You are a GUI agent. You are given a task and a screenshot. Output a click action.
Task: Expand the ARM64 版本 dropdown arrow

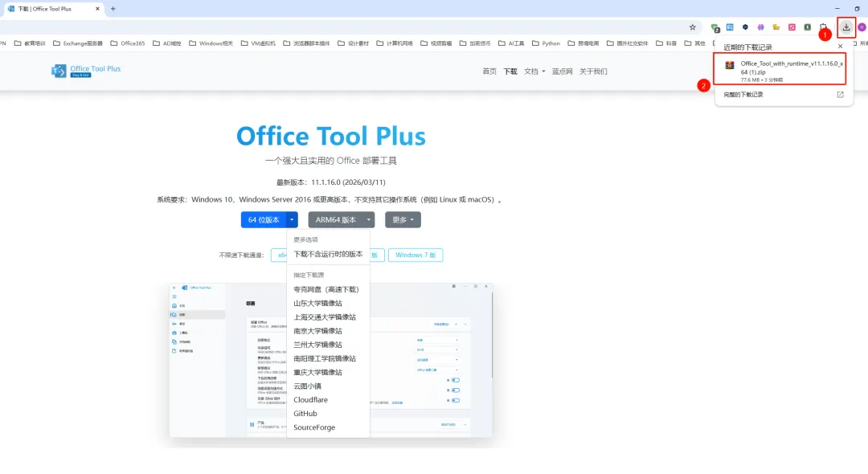click(x=369, y=219)
